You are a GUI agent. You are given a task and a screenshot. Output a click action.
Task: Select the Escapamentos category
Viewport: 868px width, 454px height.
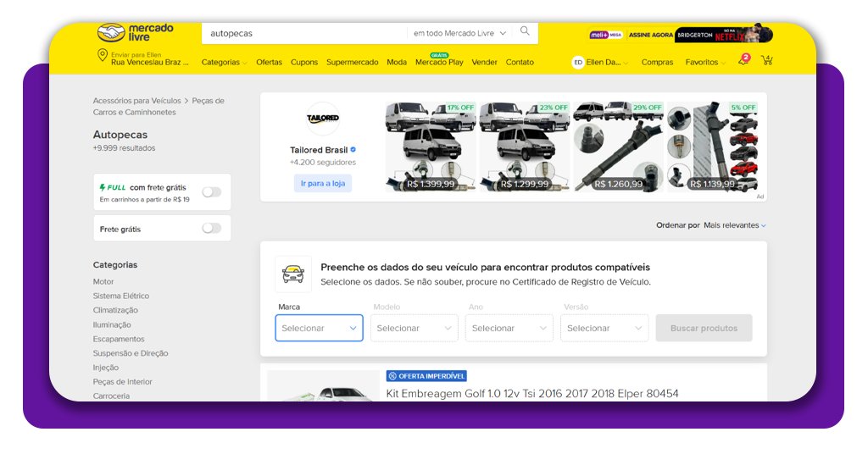pyautogui.click(x=119, y=339)
